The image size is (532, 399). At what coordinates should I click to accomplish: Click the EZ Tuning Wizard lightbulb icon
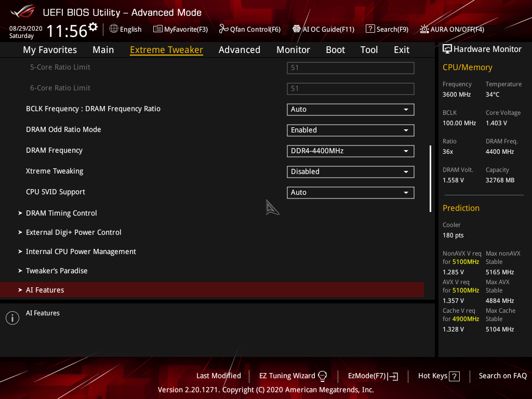pyautogui.click(x=322, y=376)
